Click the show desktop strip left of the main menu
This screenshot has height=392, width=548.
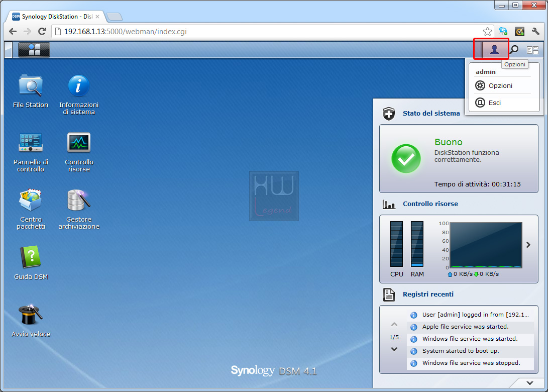tap(9, 50)
